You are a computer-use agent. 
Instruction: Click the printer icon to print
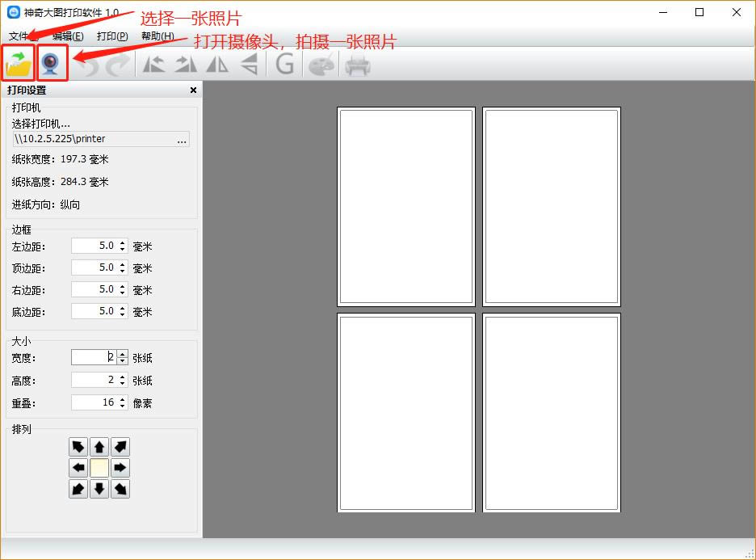358,65
